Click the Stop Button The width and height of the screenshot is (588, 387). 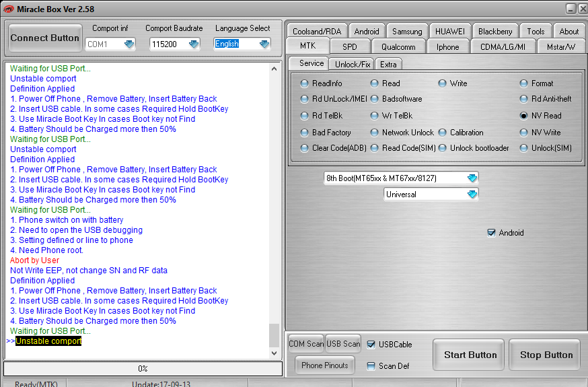click(x=544, y=355)
